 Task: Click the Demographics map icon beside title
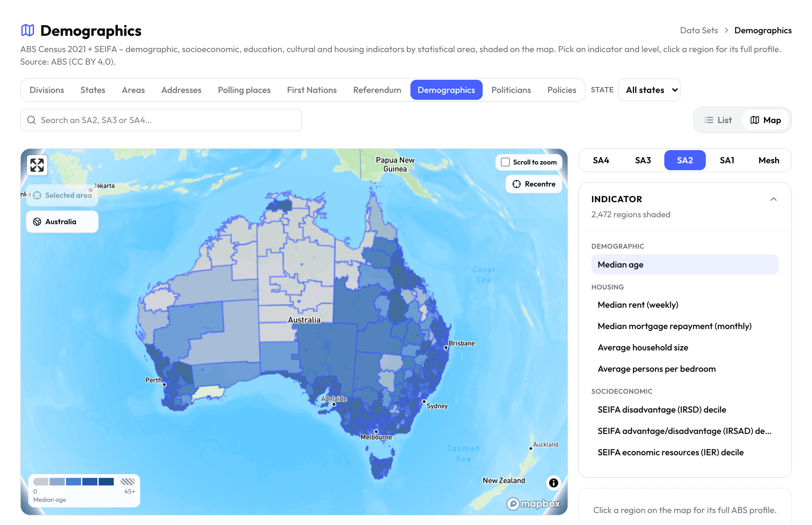point(28,30)
